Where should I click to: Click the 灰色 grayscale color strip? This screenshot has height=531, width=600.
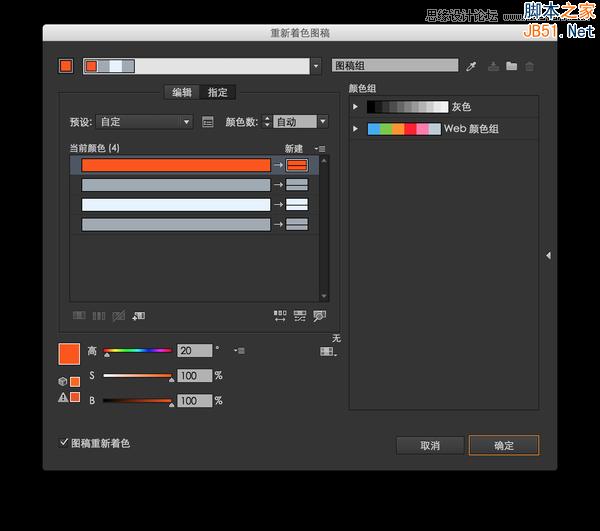pyautogui.click(x=408, y=107)
